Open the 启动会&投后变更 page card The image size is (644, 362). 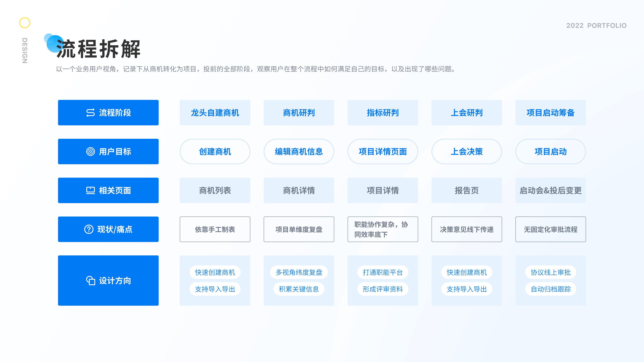[x=550, y=190]
